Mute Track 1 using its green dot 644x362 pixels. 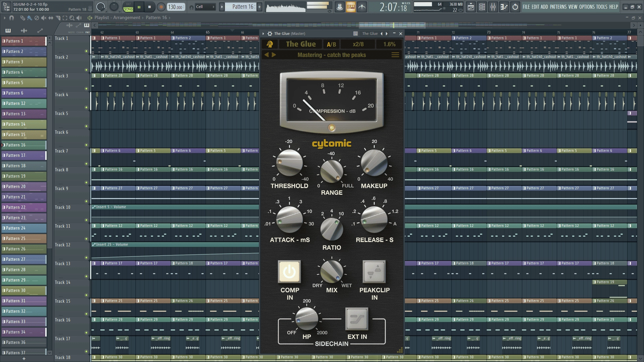tap(86, 51)
